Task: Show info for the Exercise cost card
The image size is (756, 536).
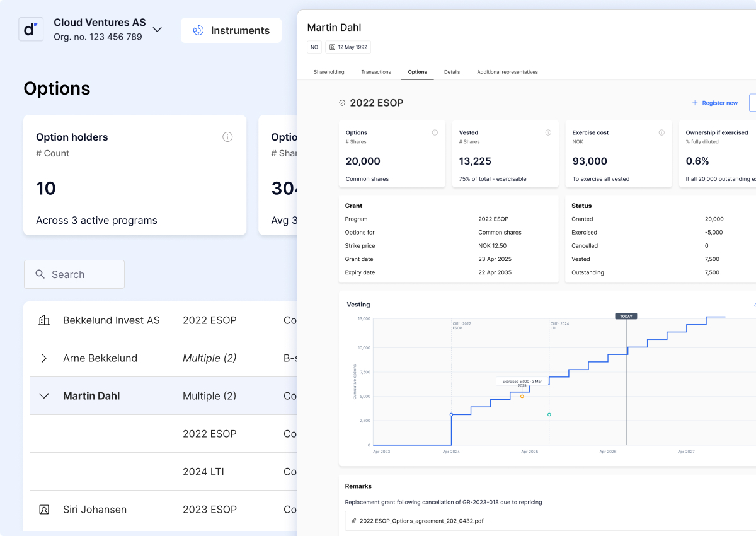Action: tap(661, 132)
